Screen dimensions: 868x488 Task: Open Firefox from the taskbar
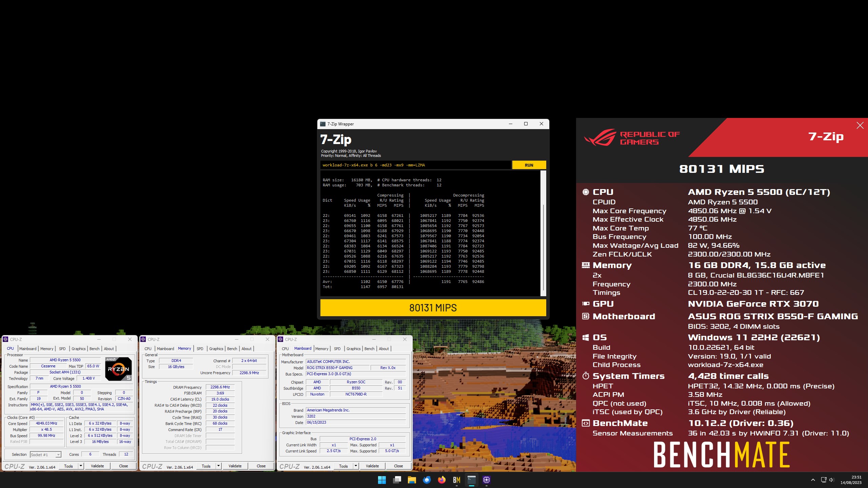441,480
